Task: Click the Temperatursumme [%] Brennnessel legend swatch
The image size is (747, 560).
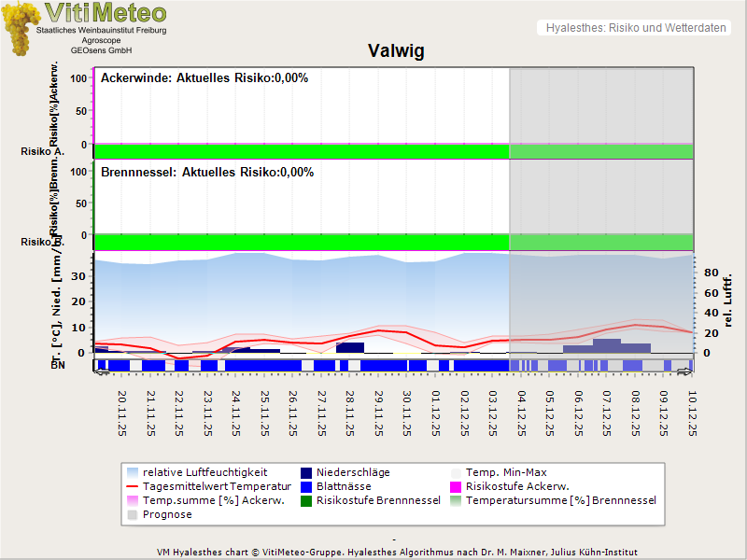Action: 457,501
